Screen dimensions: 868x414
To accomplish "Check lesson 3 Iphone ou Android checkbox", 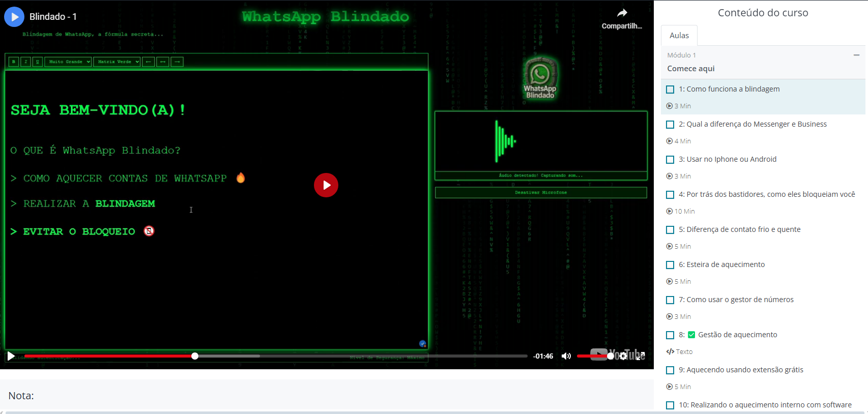I will pos(670,160).
